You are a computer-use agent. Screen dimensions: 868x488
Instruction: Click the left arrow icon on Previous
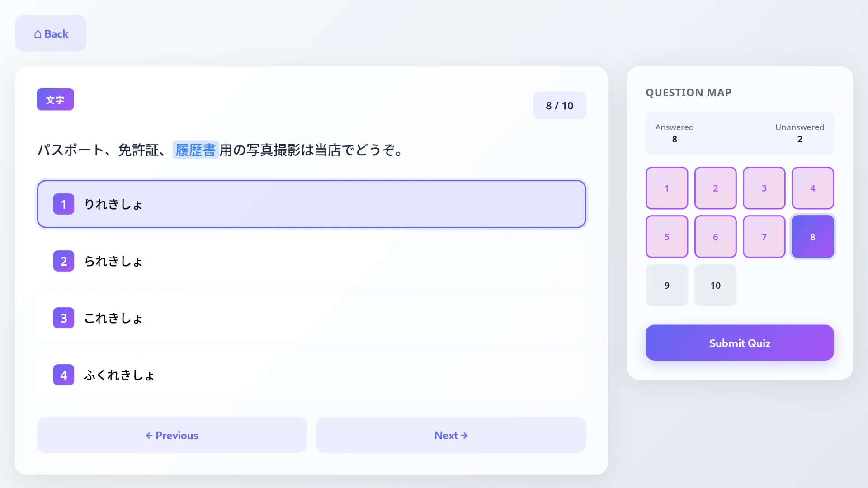click(x=149, y=435)
